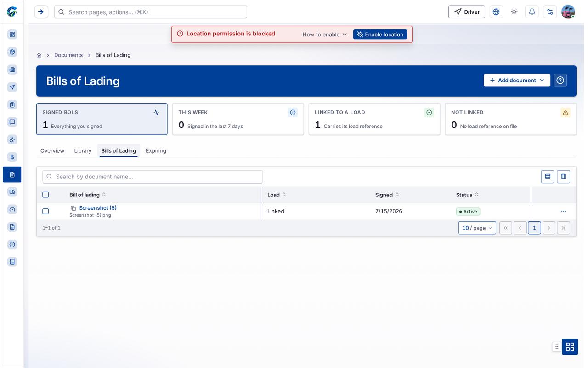588x368 pixels.
Task: Go to Documents breadcrumb link
Action: [68, 55]
